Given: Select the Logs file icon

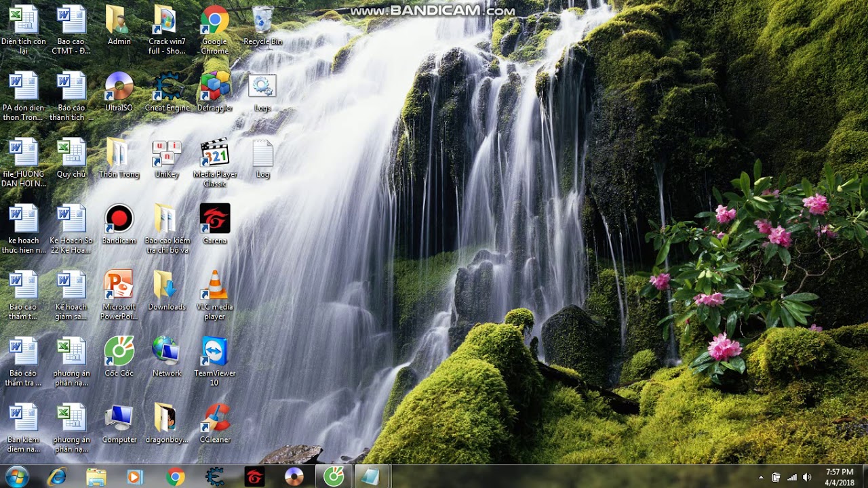Looking at the screenshot, I should tap(262, 92).
